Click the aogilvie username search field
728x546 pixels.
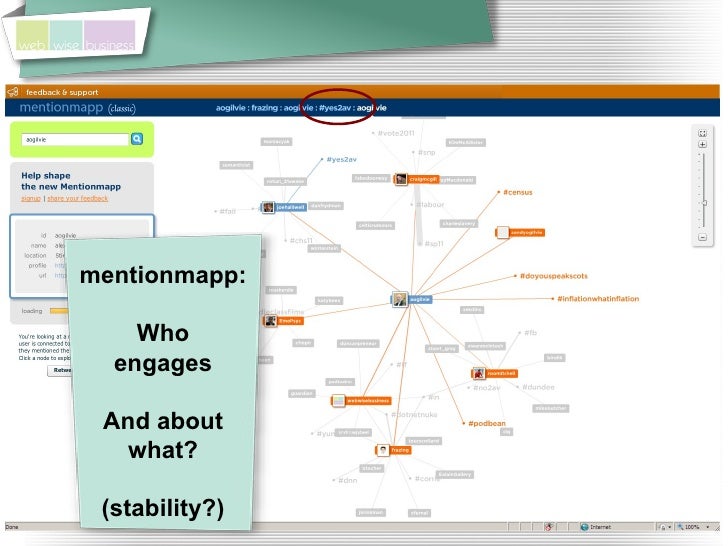(x=75, y=139)
